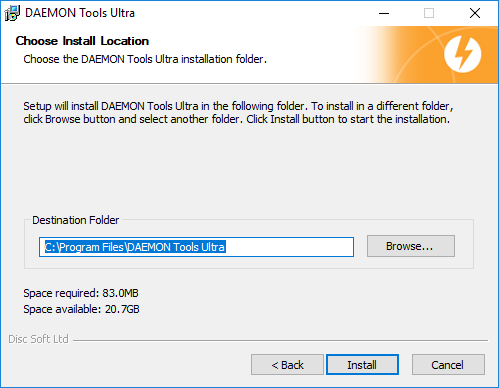Go back with the < Back button
This screenshot has width=499, height=388.
[x=287, y=365]
